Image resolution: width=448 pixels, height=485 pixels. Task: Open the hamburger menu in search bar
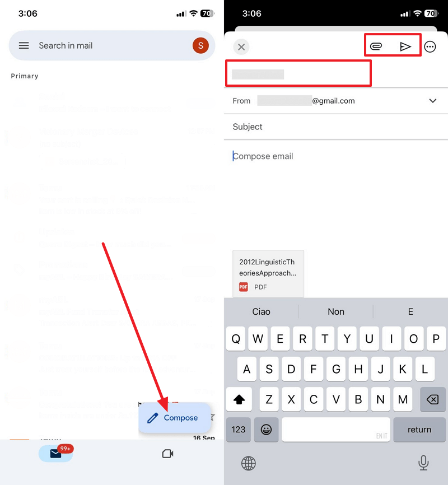[x=24, y=46]
